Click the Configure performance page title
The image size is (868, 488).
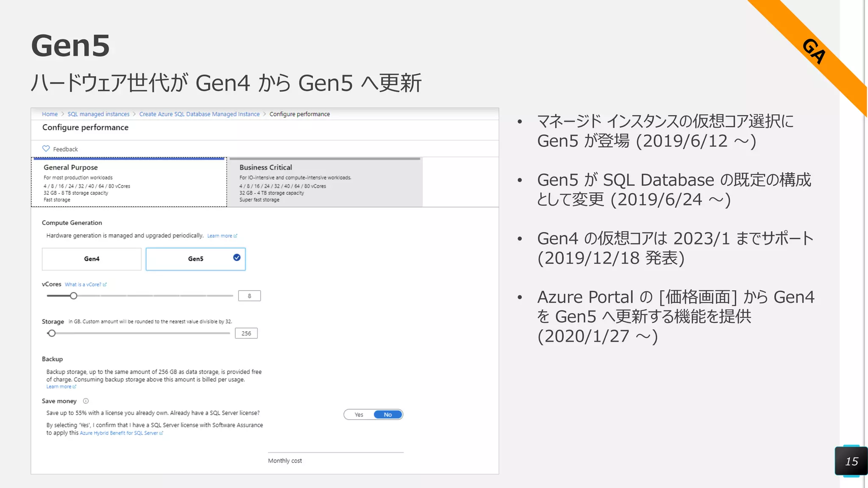click(85, 128)
